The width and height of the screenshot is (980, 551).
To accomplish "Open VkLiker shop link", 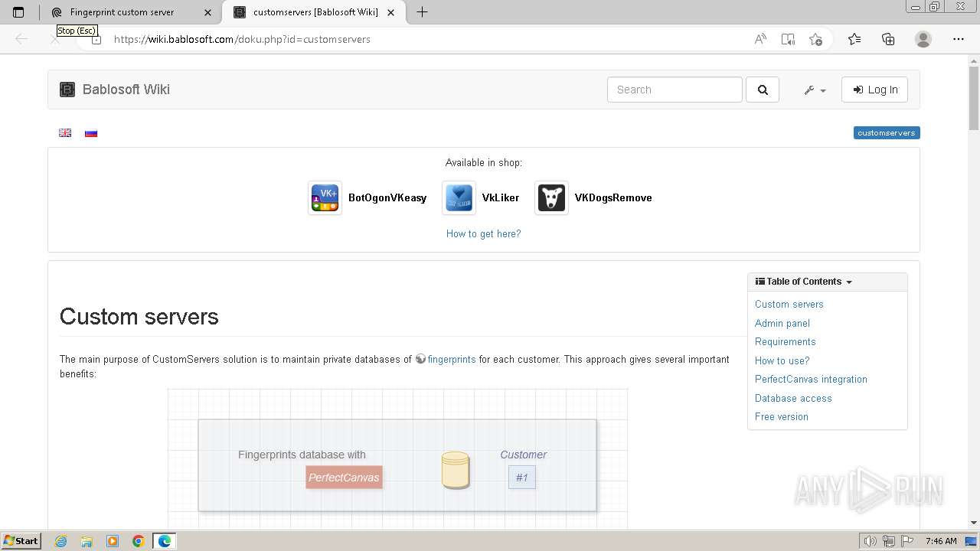I will 501,197.
